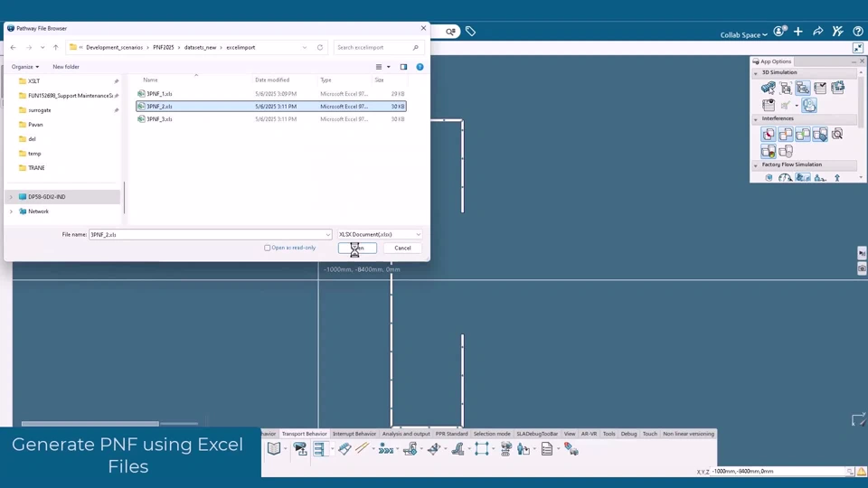This screenshot has height=488, width=868.
Task: Click the preview pane icon in file dialog
Action: click(x=403, y=67)
